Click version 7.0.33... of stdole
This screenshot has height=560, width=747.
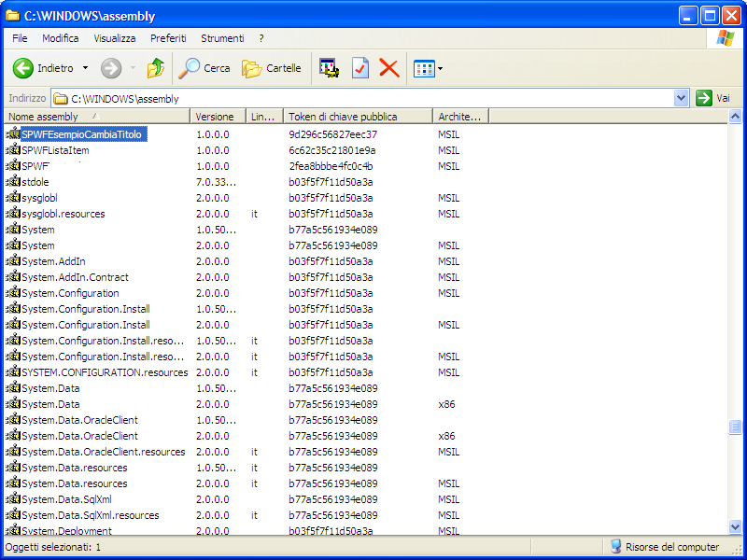[217, 182]
